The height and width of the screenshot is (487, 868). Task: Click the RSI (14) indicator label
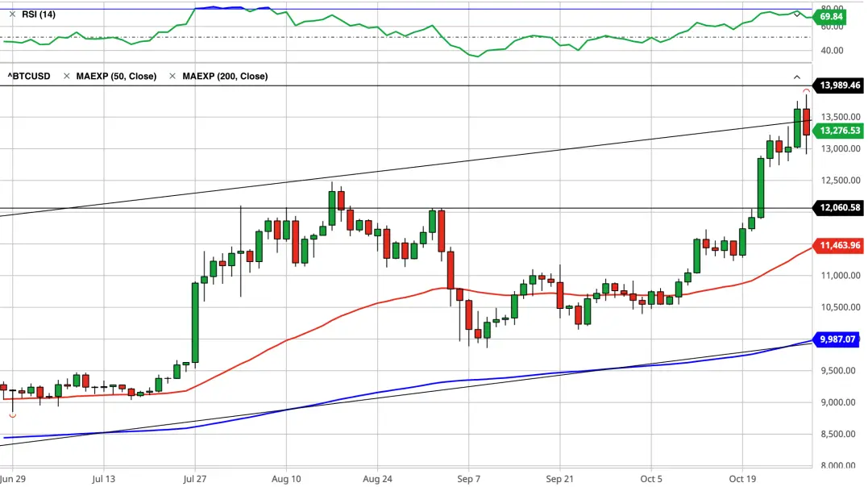(39, 15)
